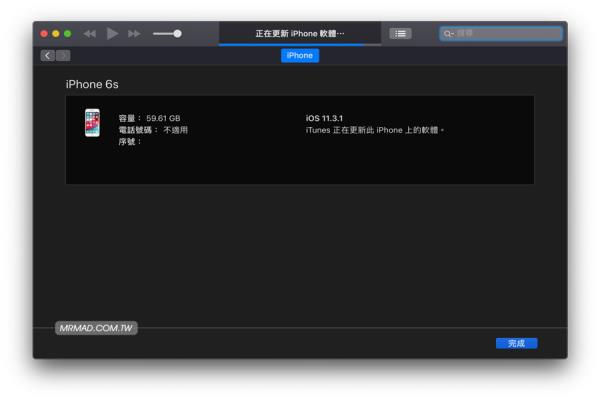Click the 正在更新 iPhone 軟體 status display
Viewport: 600px width, 400px height.
(x=300, y=34)
